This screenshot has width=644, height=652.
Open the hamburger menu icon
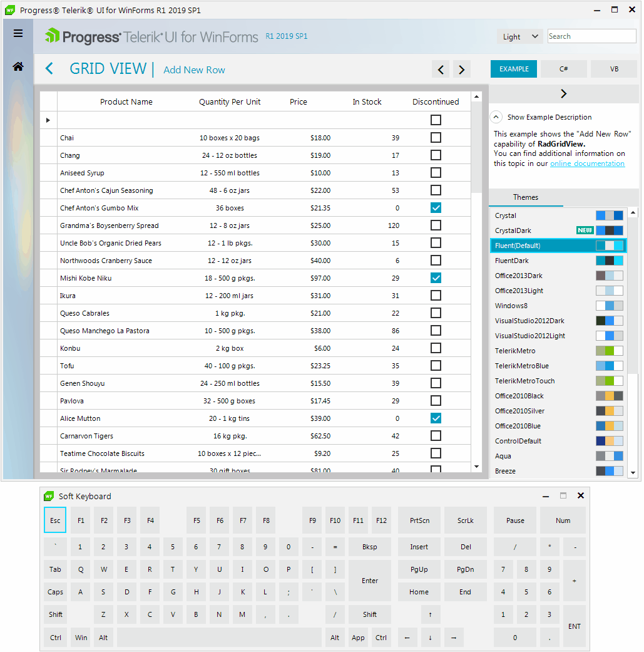click(18, 33)
